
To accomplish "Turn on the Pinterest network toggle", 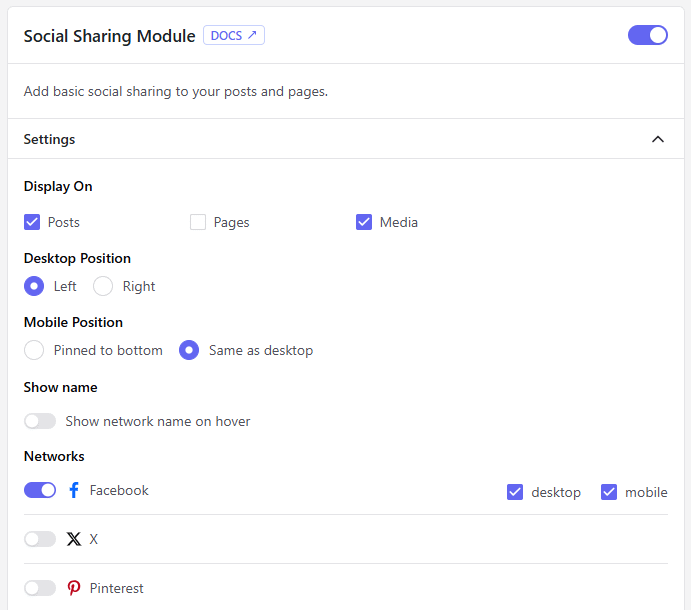I will point(40,588).
